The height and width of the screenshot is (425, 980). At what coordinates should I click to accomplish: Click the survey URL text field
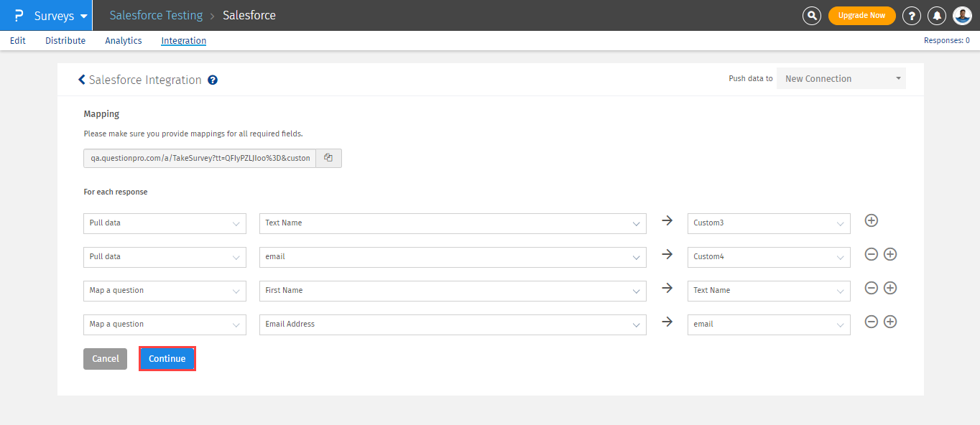coord(200,158)
